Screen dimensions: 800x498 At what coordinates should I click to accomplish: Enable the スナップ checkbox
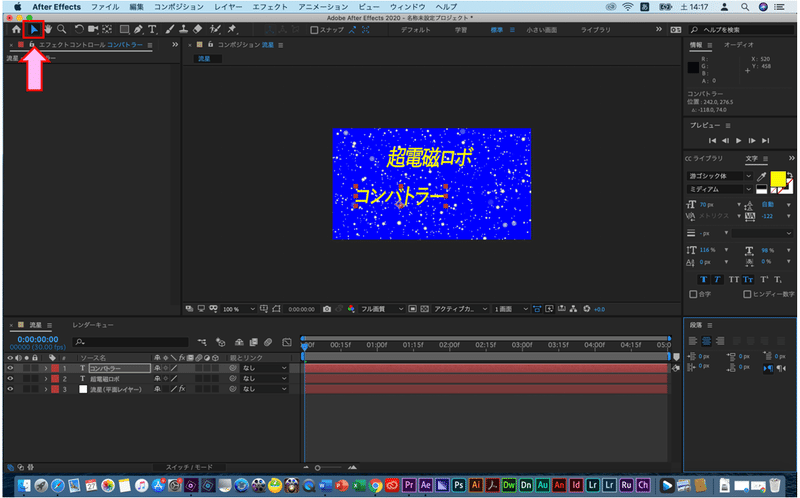click(314, 30)
